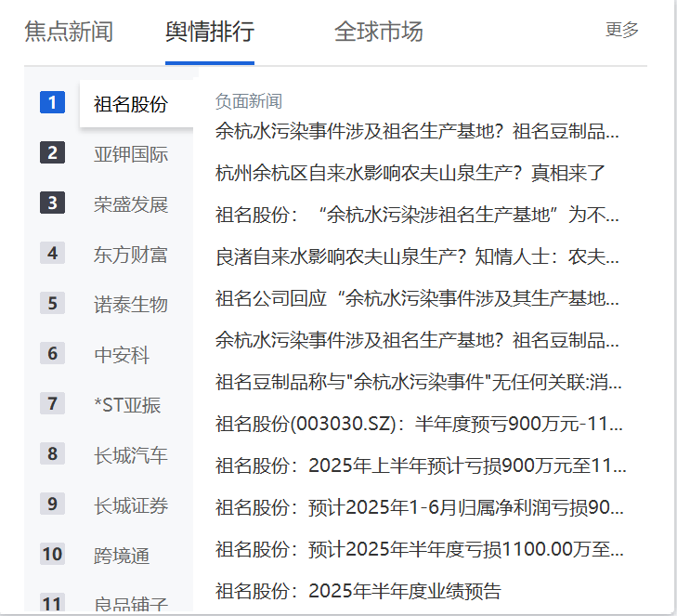This screenshot has height=616, width=677.
Task: Open 祖名豆制品称与余杭水污染事件无任何关联 headline
Action: pos(419,382)
